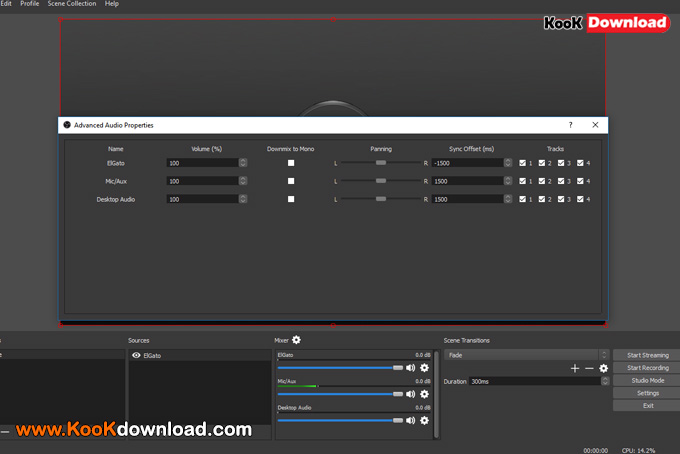The width and height of the screenshot is (680, 454).
Task: Click the Studio Mode button
Action: pyautogui.click(x=648, y=380)
